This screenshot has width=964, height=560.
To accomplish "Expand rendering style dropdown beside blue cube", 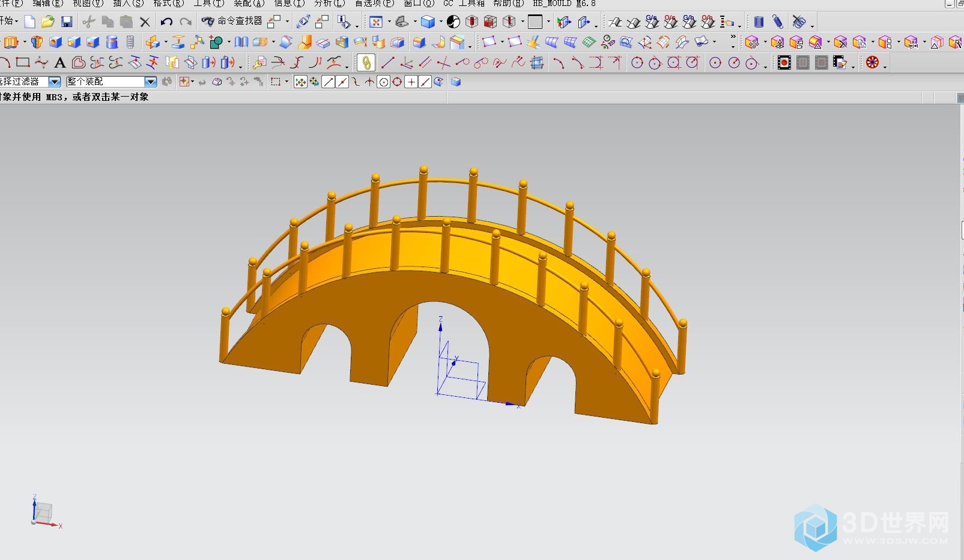I will (440, 23).
